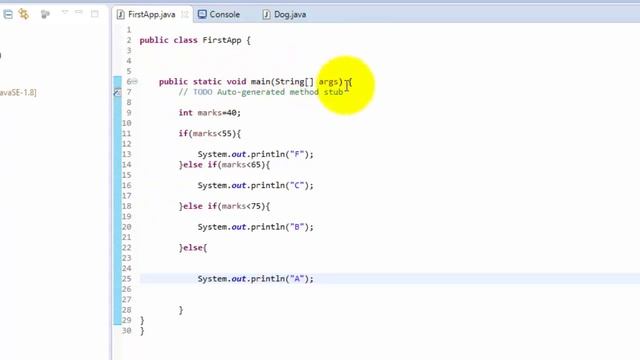Click the Java file icon on FirstApp.java tab

(x=120, y=15)
